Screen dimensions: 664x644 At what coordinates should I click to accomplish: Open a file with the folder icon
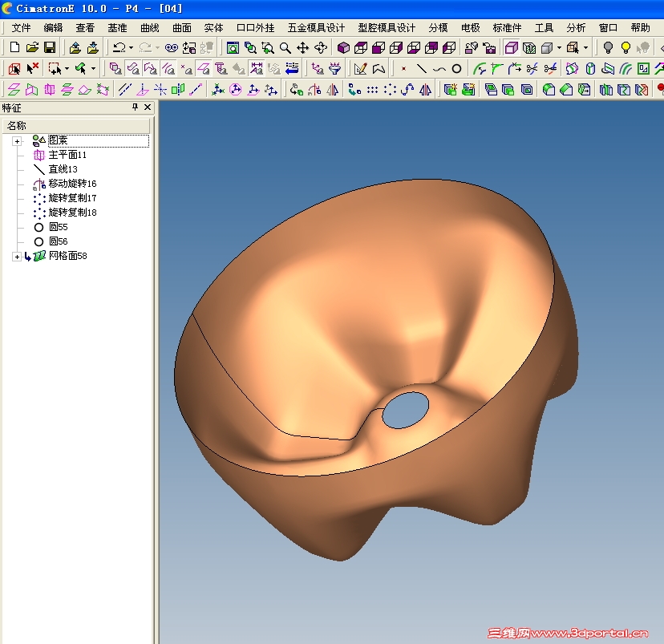click(32, 47)
